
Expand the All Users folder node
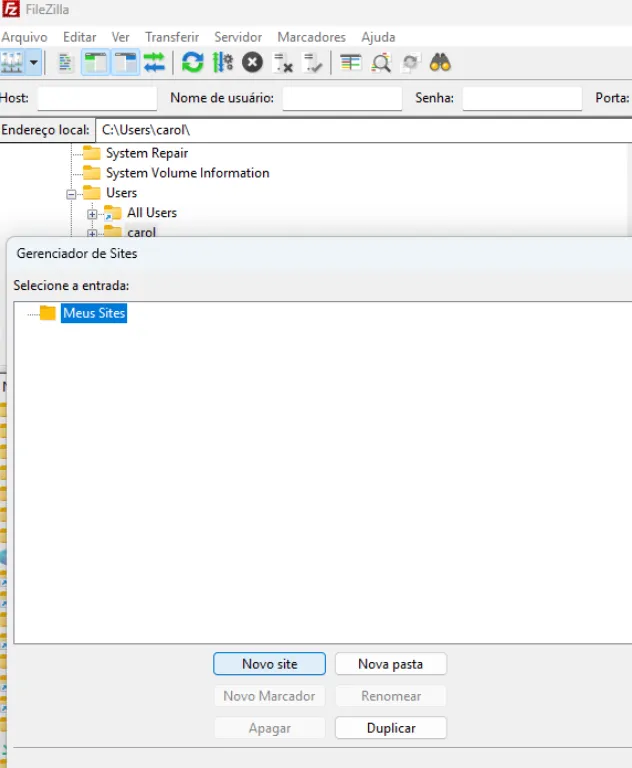coord(92,214)
